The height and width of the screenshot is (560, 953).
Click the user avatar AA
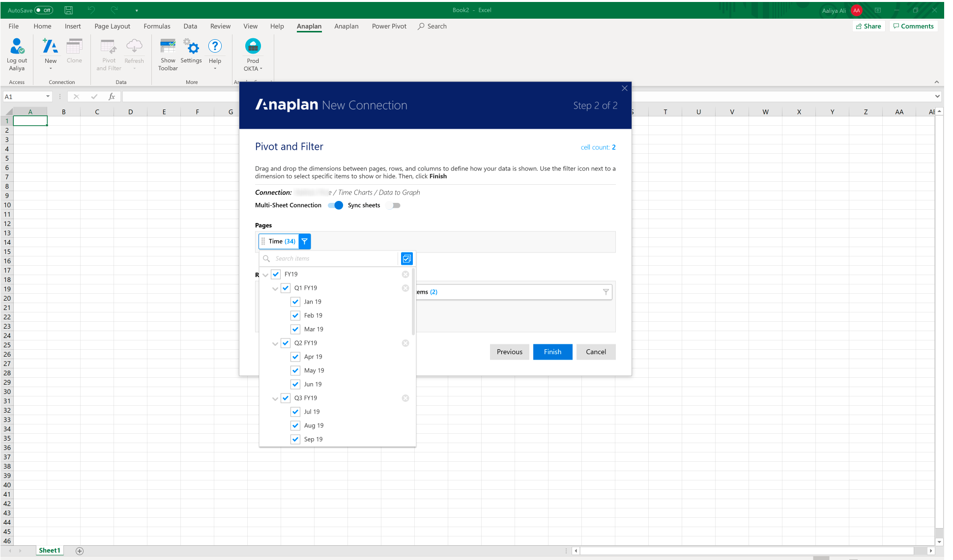[857, 10]
